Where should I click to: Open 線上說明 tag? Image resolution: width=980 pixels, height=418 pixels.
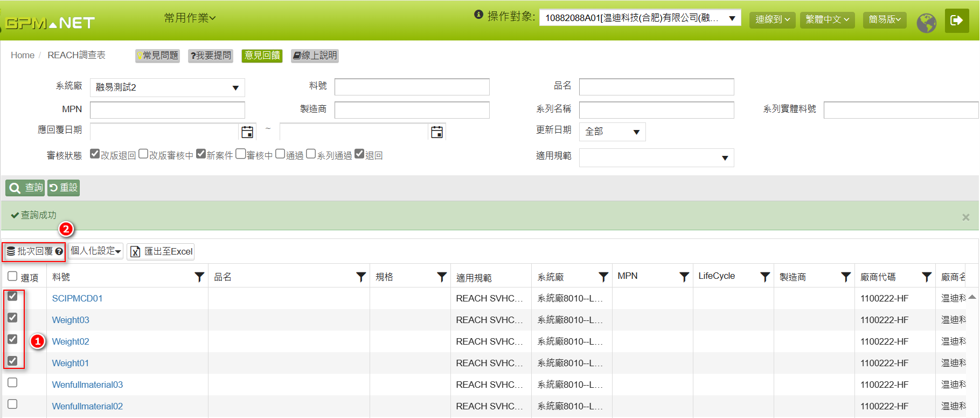click(x=315, y=56)
